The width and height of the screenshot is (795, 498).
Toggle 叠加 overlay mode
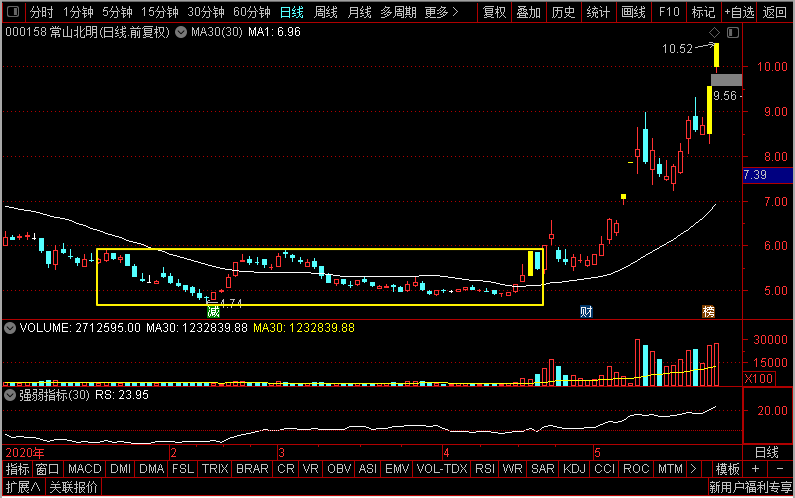pos(528,13)
